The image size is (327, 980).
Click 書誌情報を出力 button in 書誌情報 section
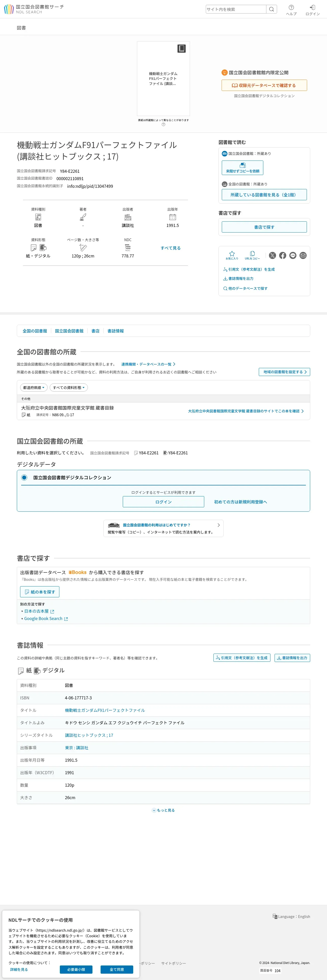tap(292, 658)
